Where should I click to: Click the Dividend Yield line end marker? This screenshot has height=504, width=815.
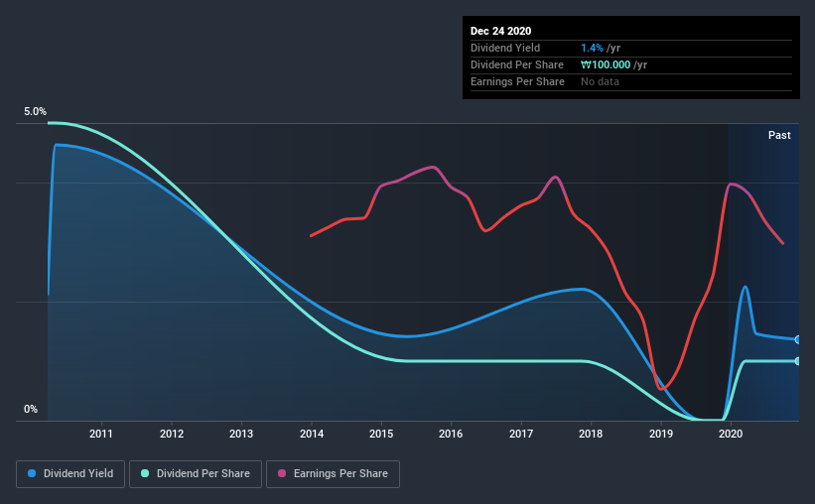click(797, 339)
